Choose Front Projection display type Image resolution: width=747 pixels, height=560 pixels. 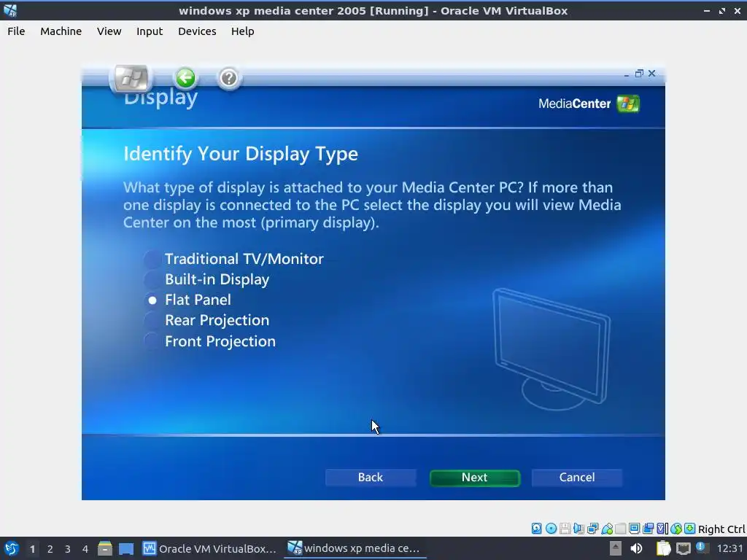tap(210, 341)
